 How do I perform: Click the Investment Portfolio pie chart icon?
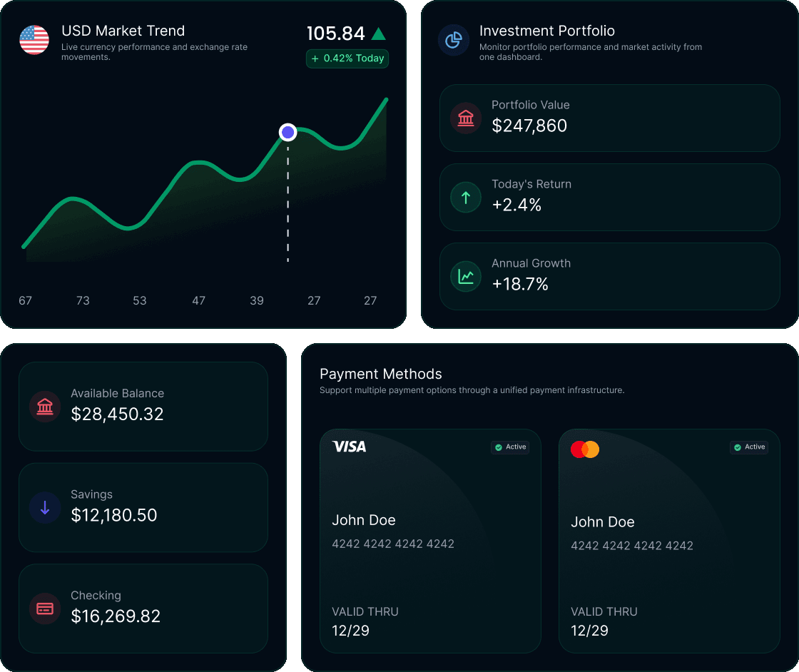[x=454, y=40]
